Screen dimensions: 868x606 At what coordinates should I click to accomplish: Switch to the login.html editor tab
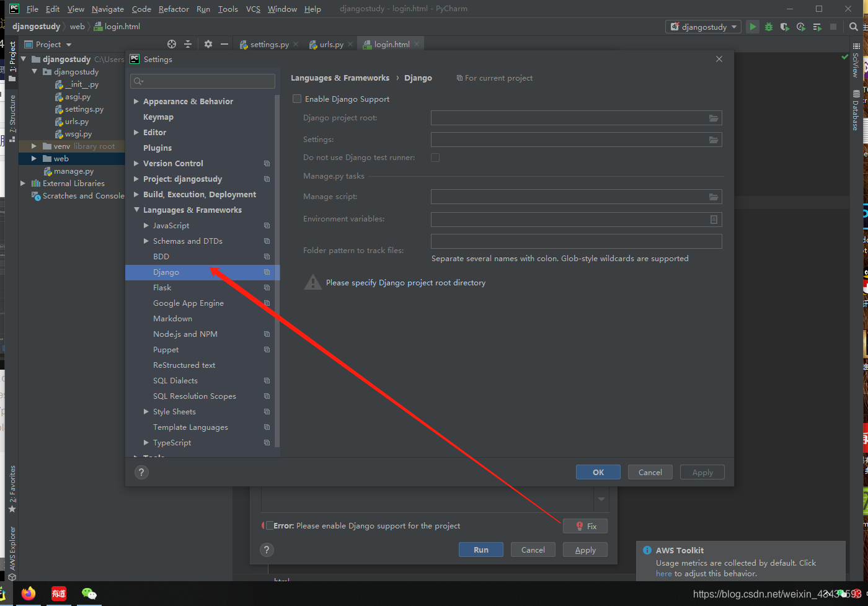click(x=392, y=44)
